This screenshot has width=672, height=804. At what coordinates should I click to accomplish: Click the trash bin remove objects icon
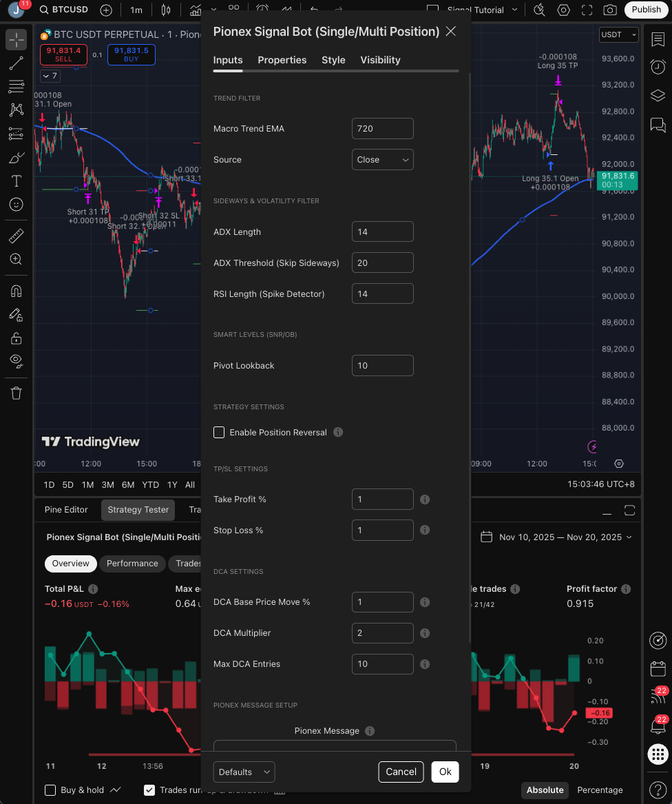click(17, 393)
